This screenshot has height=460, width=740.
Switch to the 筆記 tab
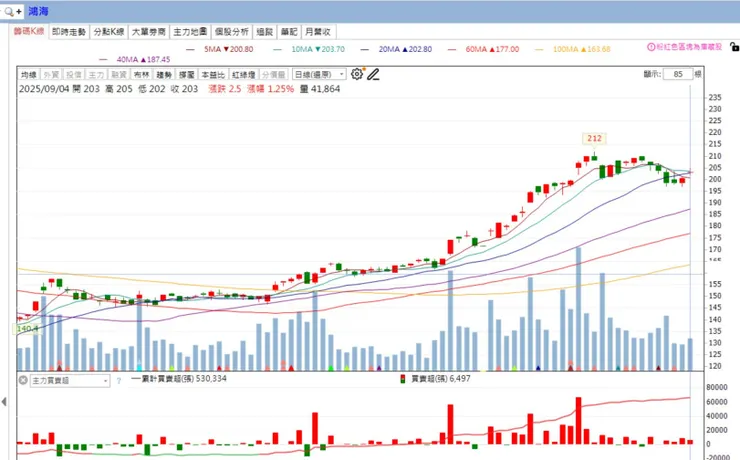289,32
